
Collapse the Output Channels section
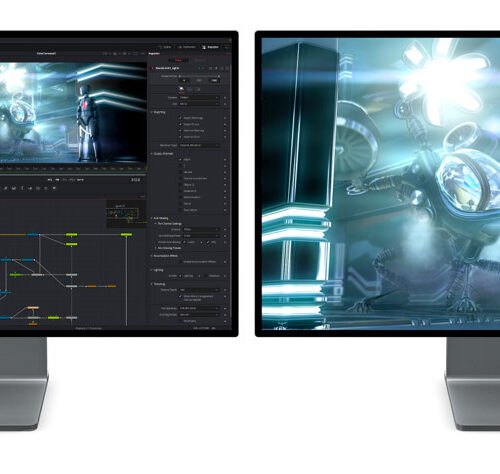coord(162,154)
